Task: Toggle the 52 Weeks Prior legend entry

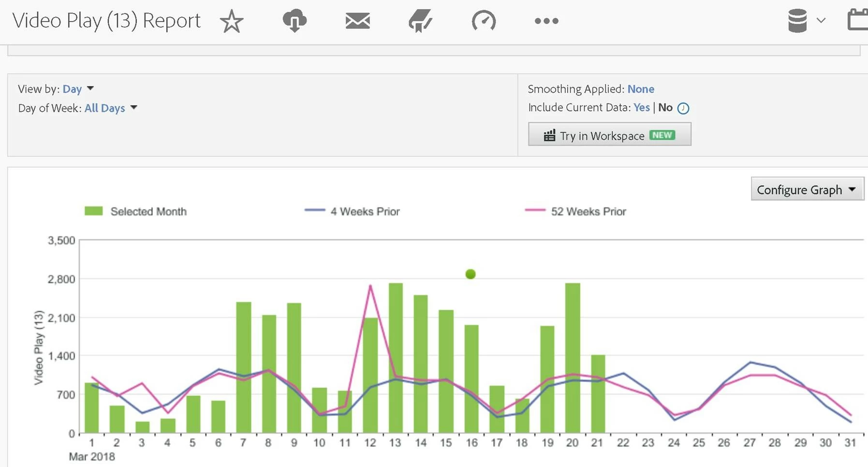Action: pyautogui.click(x=575, y=211)
